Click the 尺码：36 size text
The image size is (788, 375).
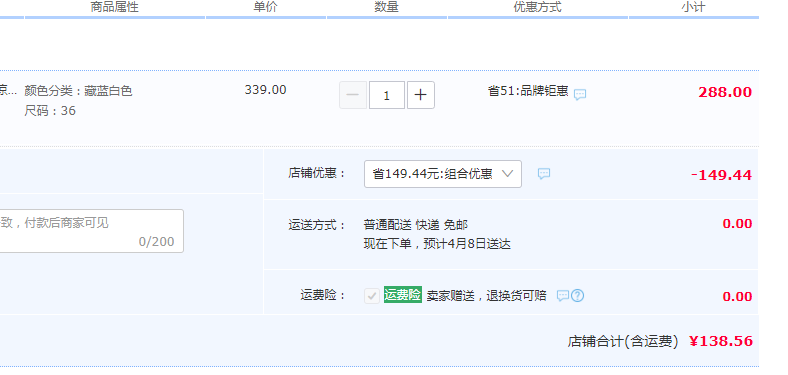[x=50, y=111]
